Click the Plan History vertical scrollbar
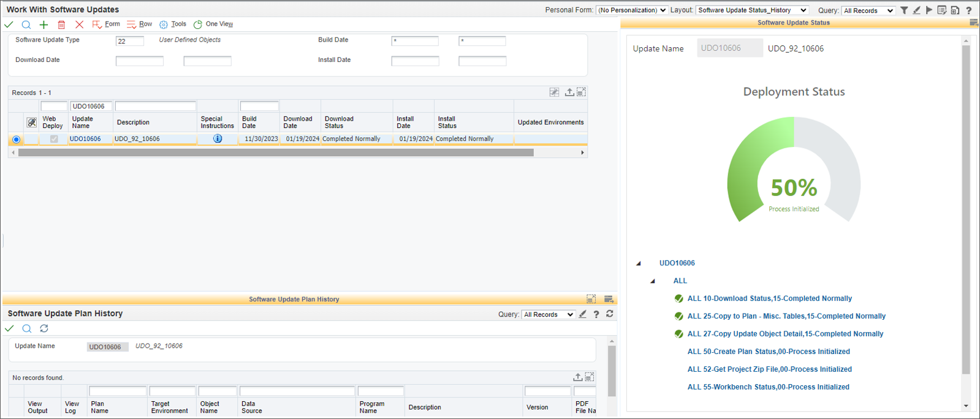The width and height of the screenshot is (980, 419). (x=612, y=371)
